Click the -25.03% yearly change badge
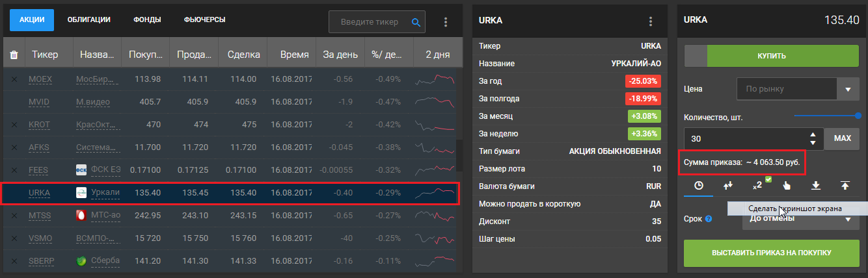The image size is (868, 278). [643, 81]
